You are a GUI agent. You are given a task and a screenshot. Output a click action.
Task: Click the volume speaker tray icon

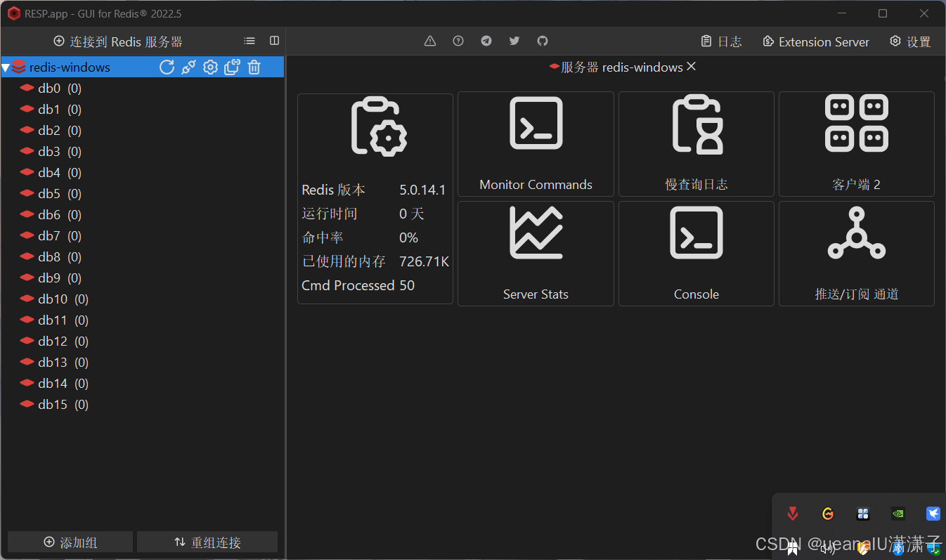pos(828,549)
